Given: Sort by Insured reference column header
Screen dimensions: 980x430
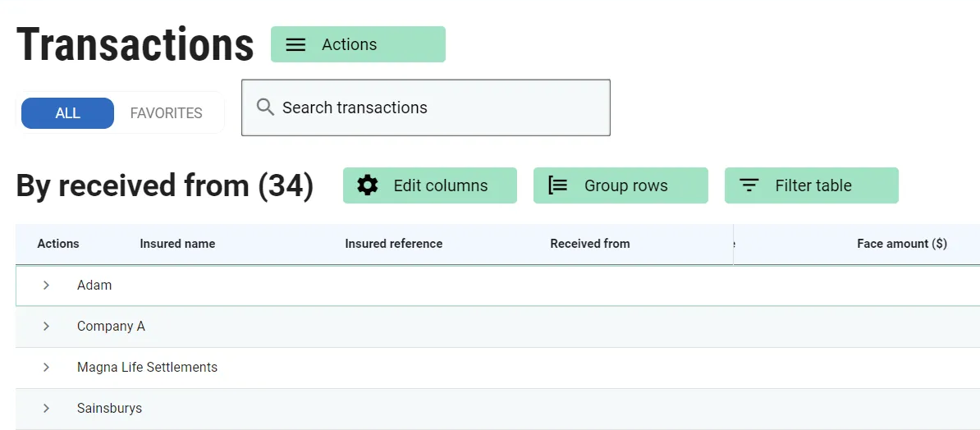Looking at the screenshot, I should [393, 244].
